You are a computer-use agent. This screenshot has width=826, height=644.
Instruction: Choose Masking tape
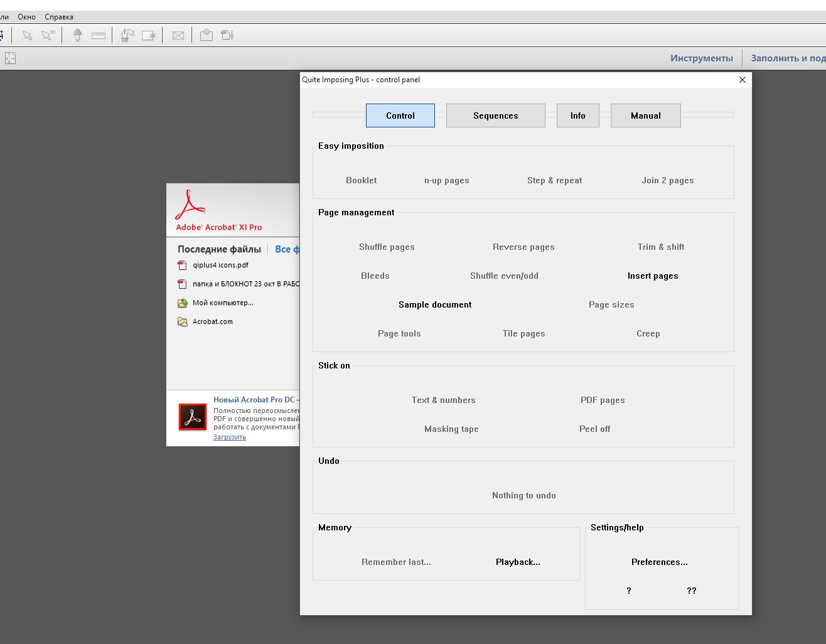(451, 429)
